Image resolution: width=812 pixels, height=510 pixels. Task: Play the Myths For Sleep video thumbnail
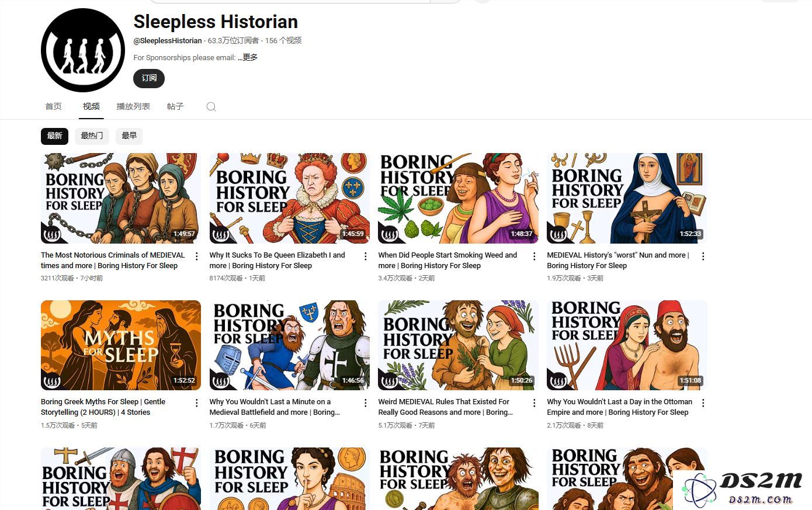121,345
